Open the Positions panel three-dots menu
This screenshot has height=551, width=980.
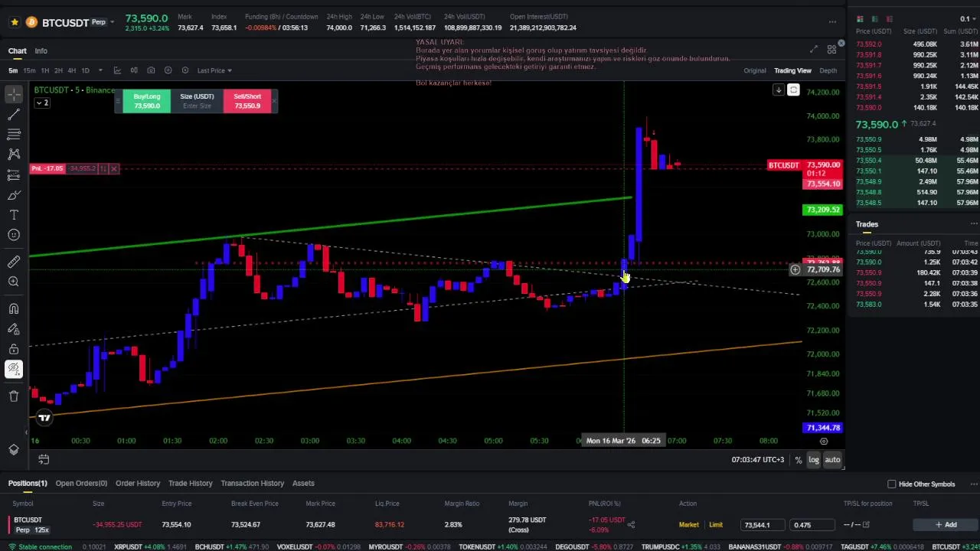click(x=973, y=484)
